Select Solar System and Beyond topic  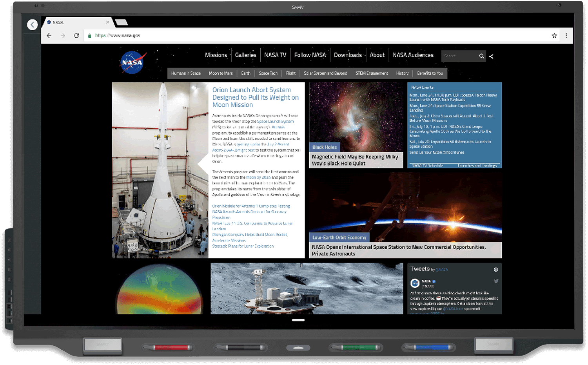pyautogui.click(x=325, y=73)
